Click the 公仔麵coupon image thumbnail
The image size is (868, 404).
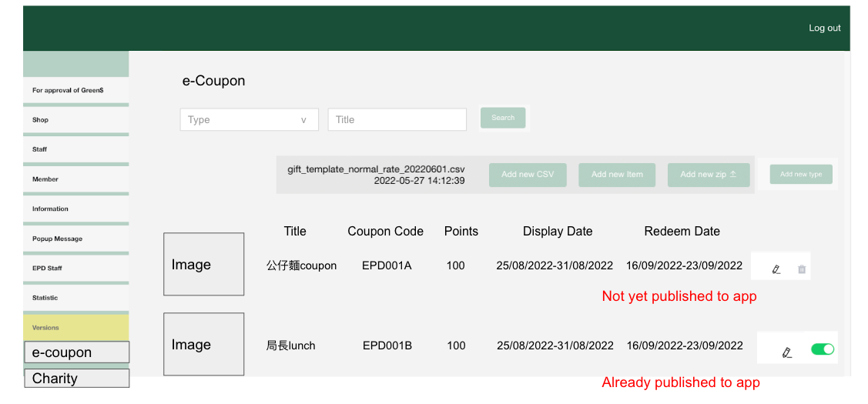203,265
